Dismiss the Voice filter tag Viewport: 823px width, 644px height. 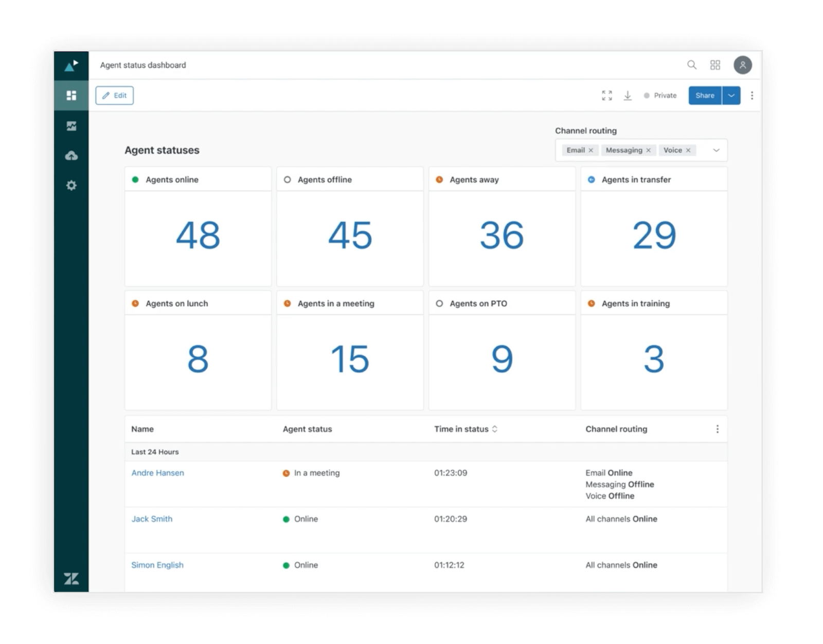click(689, 150)
